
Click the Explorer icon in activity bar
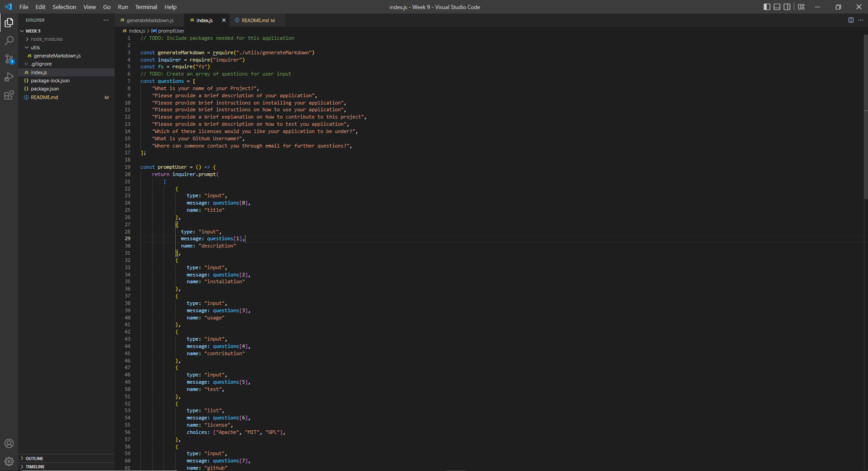coord(9,22)
